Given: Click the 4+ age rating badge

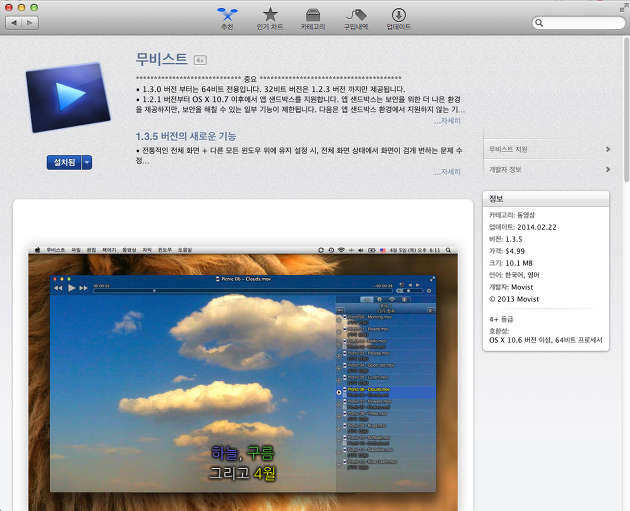Looking at the screenshot, I should (200, 60).
